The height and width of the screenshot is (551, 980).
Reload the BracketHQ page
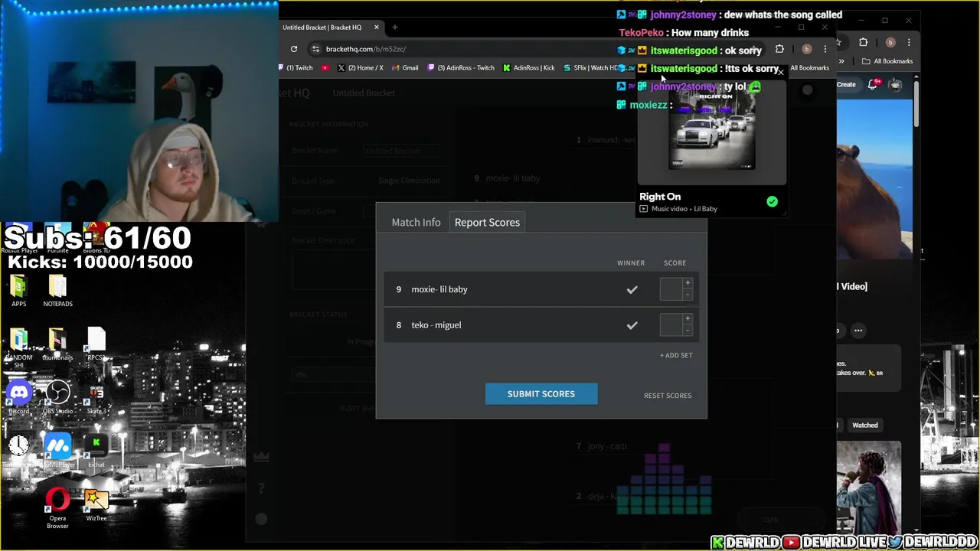[294, 49]
